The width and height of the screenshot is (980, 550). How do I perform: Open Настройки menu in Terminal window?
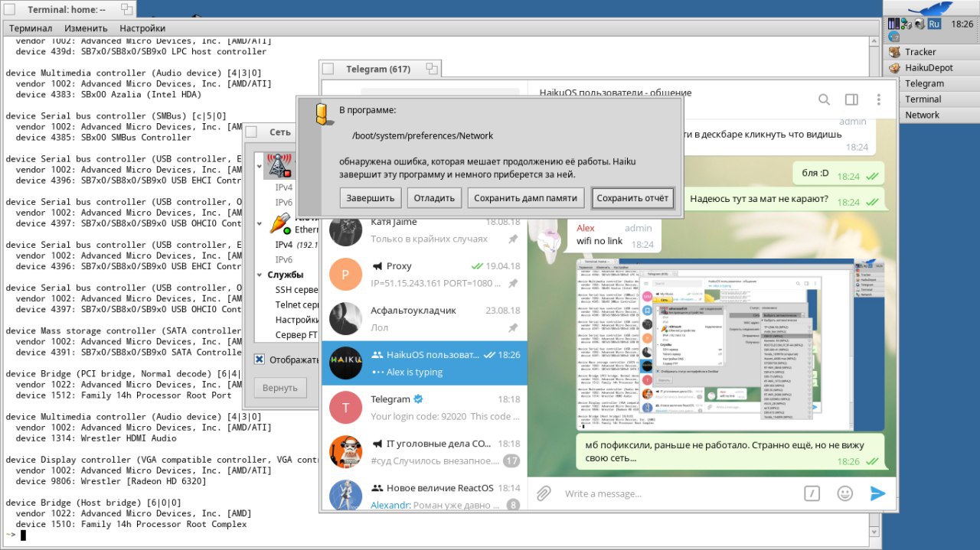(142, 28)
